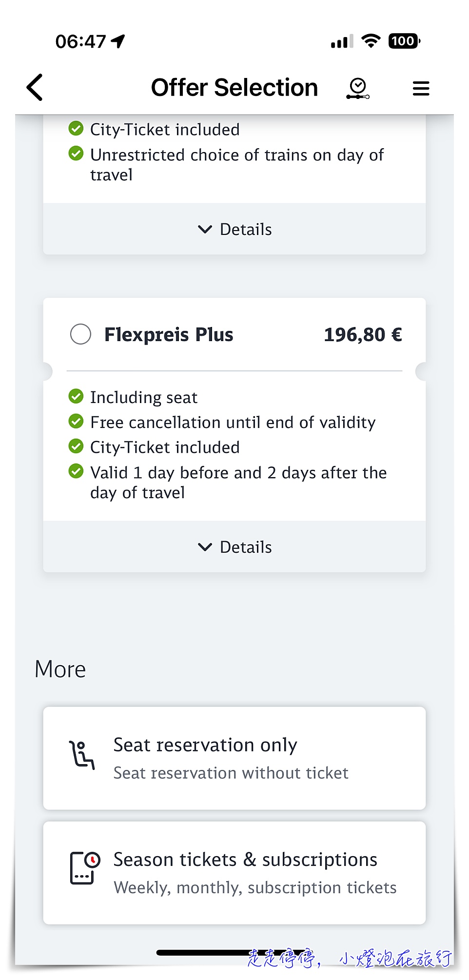Tap the location arrow beside the time
Viewport: 469px width, 980px height.
click(x=118, y=41)
